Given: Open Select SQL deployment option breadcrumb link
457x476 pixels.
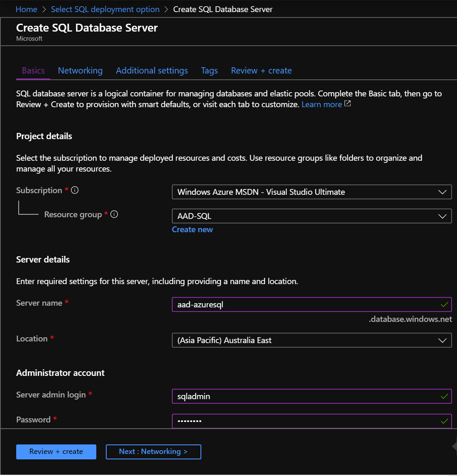Looking at the screenshot, I should pos(105,9).
